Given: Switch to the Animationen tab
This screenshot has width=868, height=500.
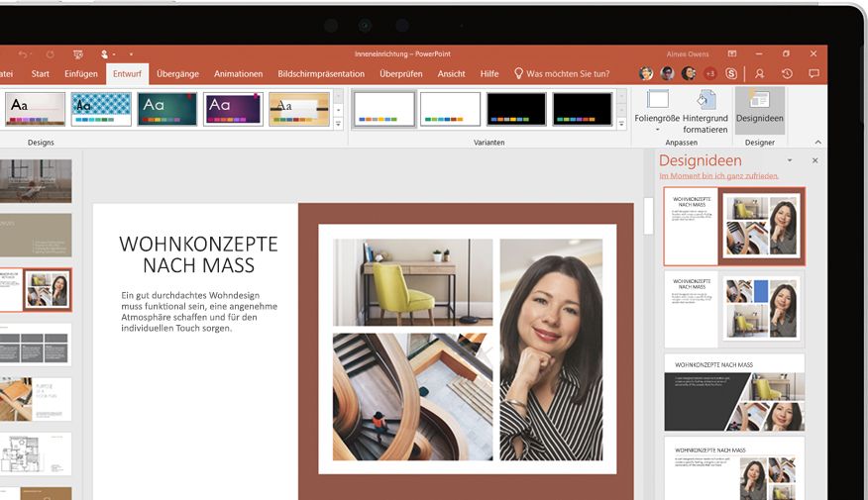Looking at the screenshot, I should pos(239,73).
